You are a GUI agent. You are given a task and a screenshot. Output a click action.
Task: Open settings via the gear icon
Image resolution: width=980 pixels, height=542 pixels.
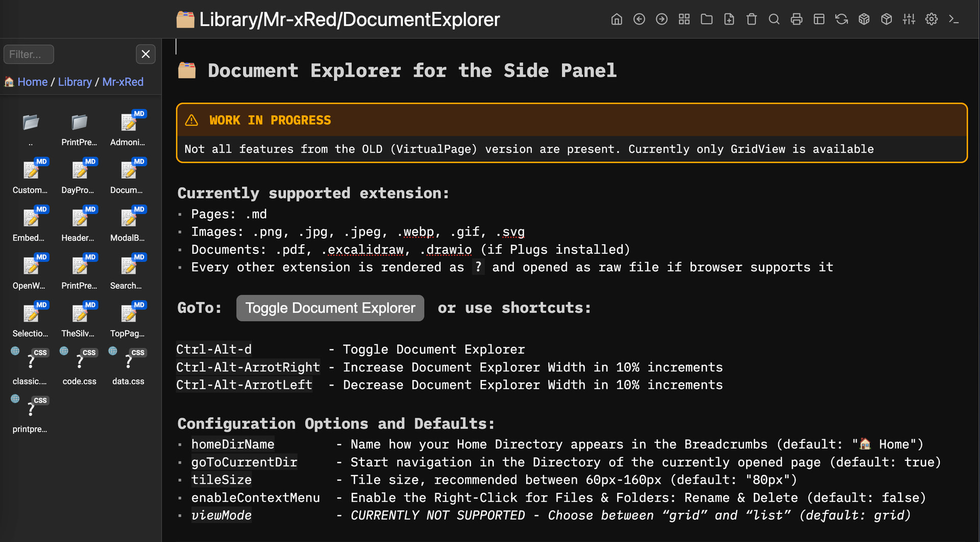click(931, 19)
